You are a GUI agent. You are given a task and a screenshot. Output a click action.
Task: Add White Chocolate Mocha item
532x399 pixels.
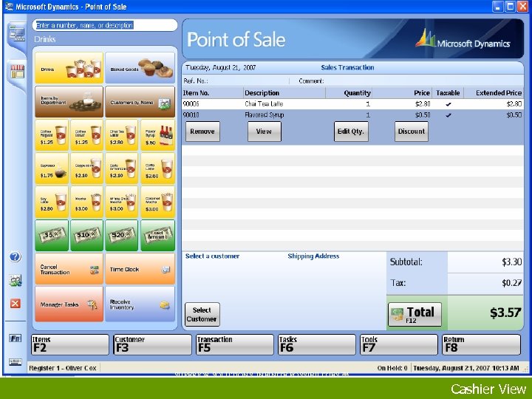122,202
